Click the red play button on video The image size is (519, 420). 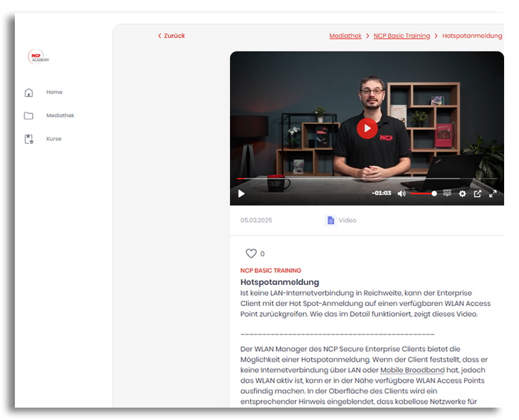[x=367, y=128]
